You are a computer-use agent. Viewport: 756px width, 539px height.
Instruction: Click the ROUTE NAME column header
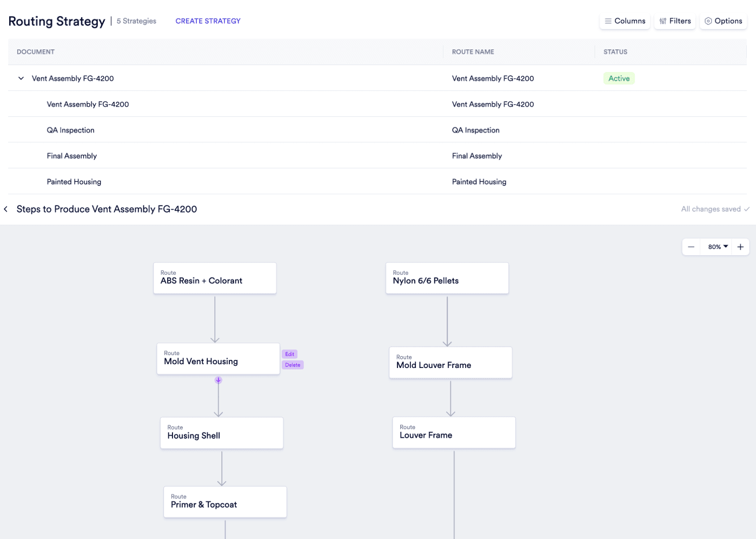(x=473, y=51)
